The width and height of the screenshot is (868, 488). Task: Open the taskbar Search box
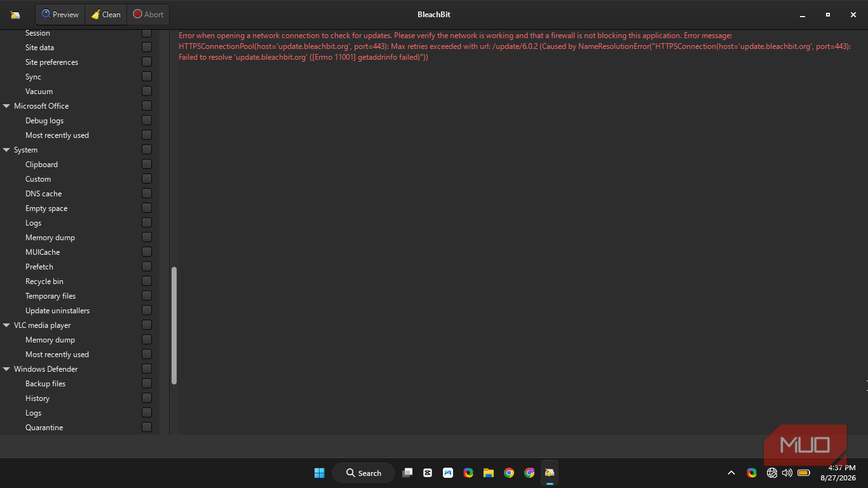click(363, 473)
